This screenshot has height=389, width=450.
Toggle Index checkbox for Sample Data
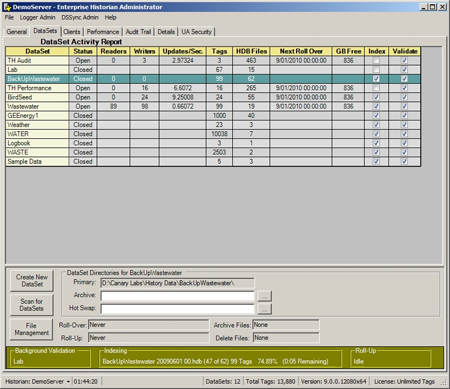[x=376, y=161]
